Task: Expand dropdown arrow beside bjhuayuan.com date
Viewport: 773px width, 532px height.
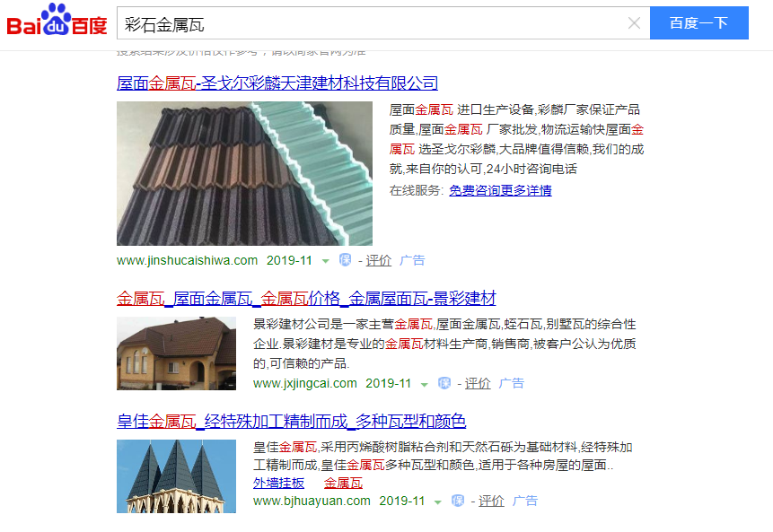Action: point(438,502)
